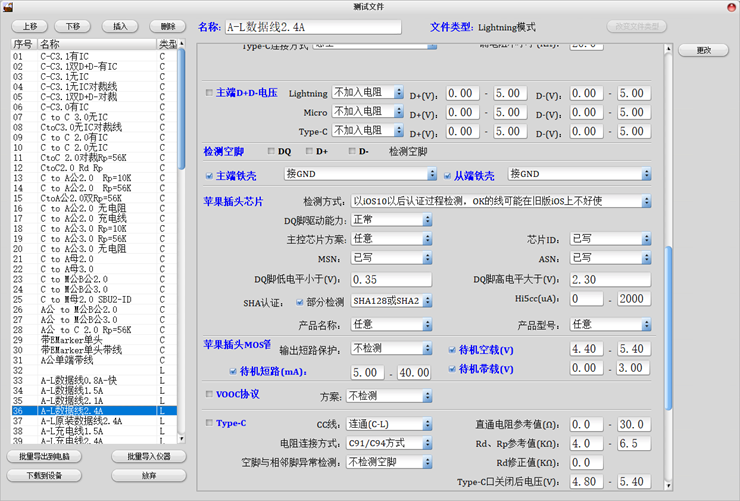Click the 名称 name input field
Viewport: 740px width, 501px height.
pyautogui.click(x=312, y=27)
